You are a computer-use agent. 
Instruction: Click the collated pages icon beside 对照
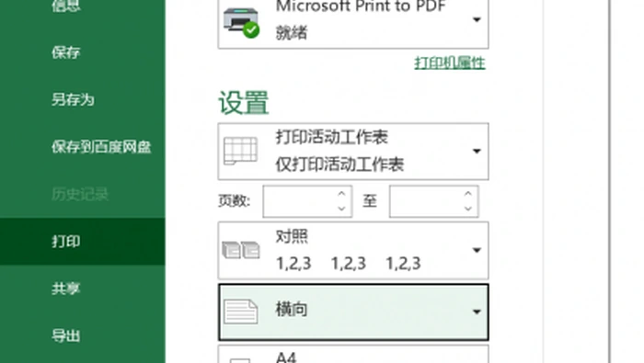[x=241, y=250]
